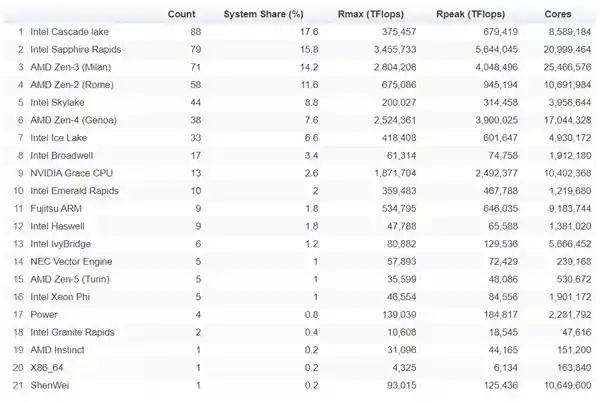Click the count value 88
The width and height of the screenshot is (600, 402).
tap(196, 32)
